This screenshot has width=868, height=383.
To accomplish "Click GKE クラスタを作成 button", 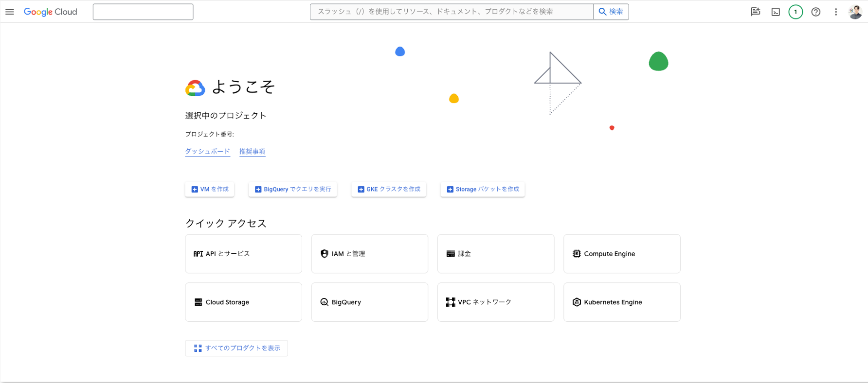I will point(388,189).
